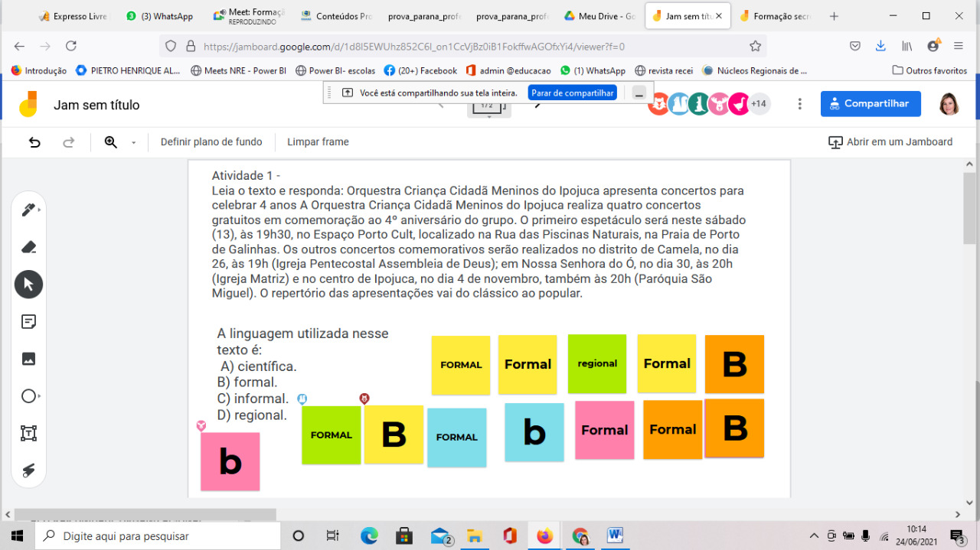The width and height of the screenshot is (980, 550).
Task: Open the Firefox hamburger menu
Action: [960, 46]
